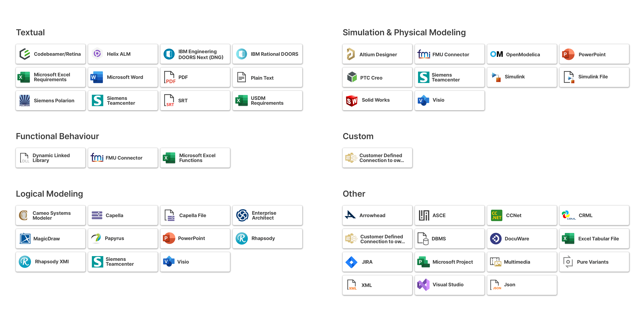
Task: Click the Rhapsody R icon
Action: click(242, 238)
